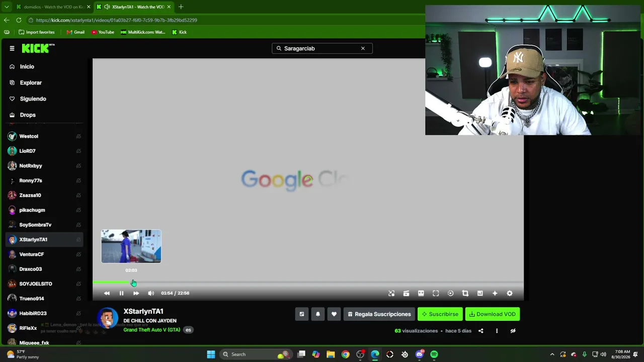Open the Gmail bookmark

pos(75,32)
